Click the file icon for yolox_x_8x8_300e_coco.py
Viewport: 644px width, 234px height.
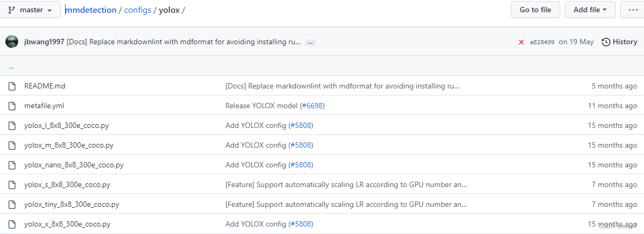pyautogui.click(x=12, y=224)
